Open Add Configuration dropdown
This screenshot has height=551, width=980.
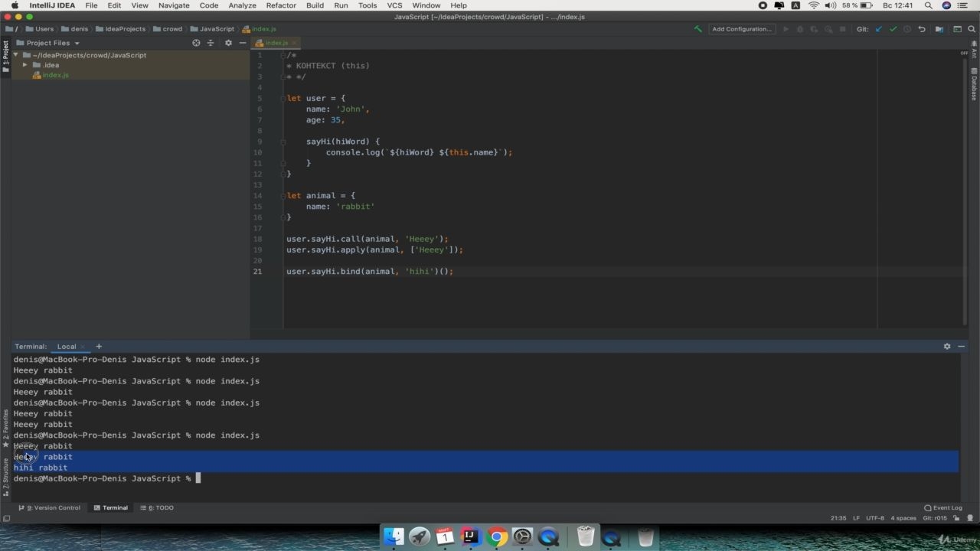tap(742, 29)
